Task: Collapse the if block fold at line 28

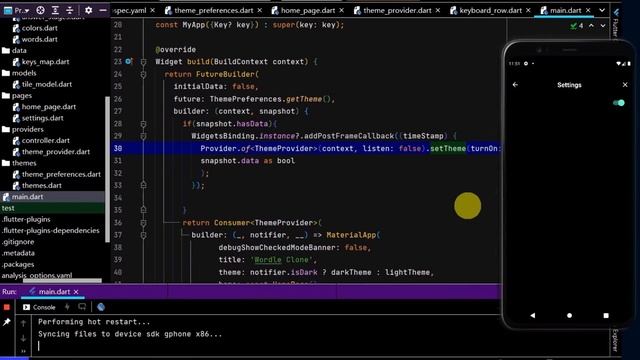Action: click(x=143, y=124)
